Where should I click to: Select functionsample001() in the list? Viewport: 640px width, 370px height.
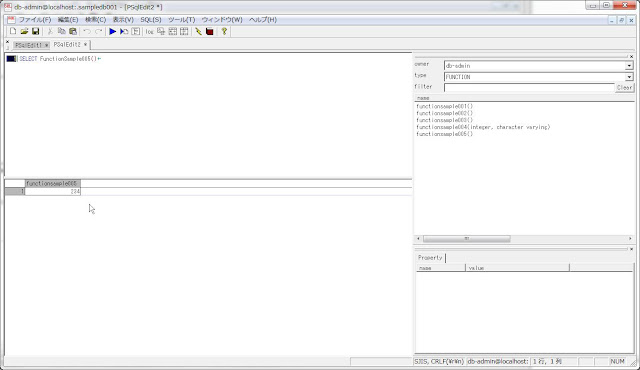444,106
